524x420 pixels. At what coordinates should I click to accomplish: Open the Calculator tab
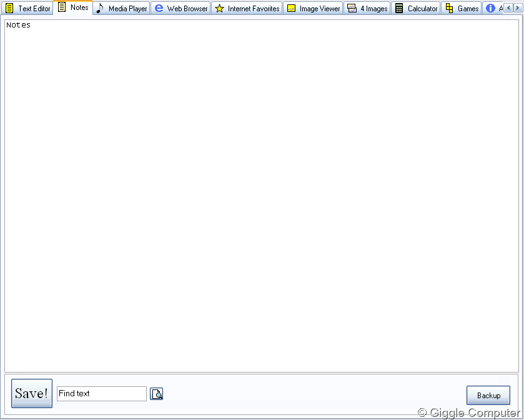416,8
